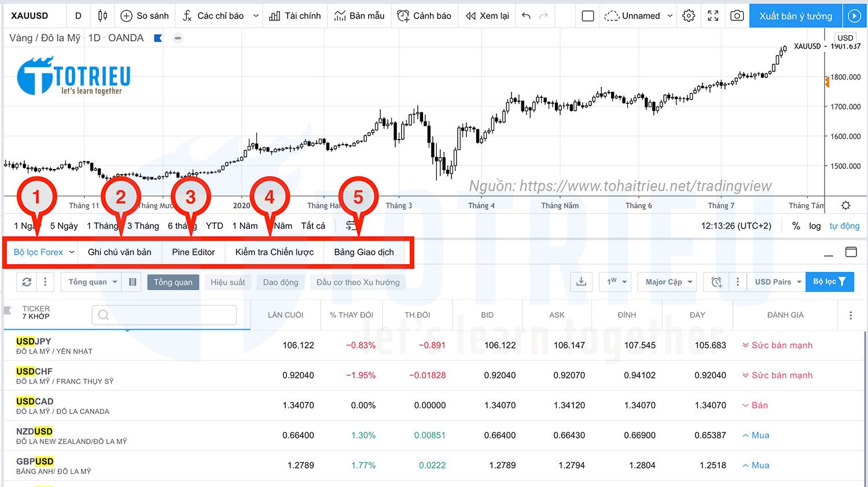Select the YTD date range
This screenshot has height=487, width=868.
(x=214, y=226)
